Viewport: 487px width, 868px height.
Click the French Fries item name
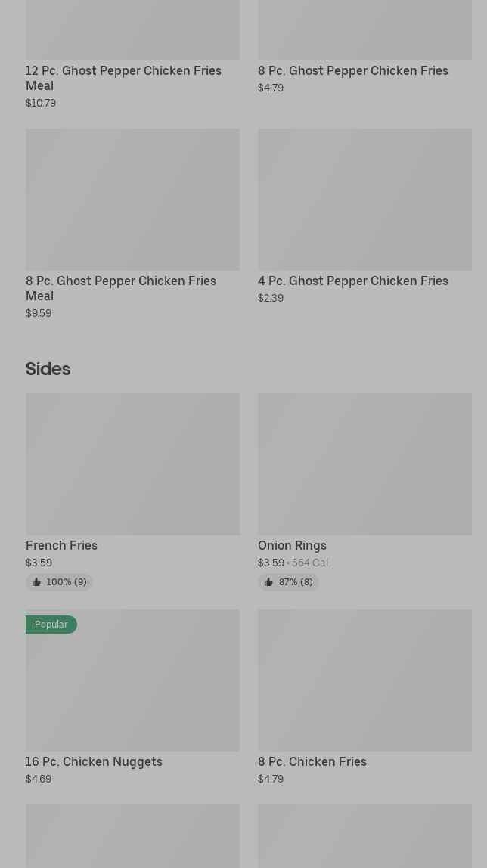click(x=61, y=545)
